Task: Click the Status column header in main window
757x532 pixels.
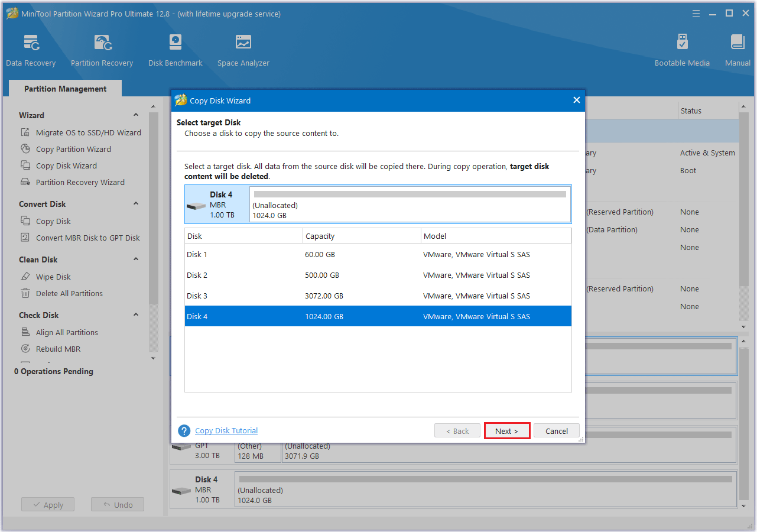Action: 707,111
